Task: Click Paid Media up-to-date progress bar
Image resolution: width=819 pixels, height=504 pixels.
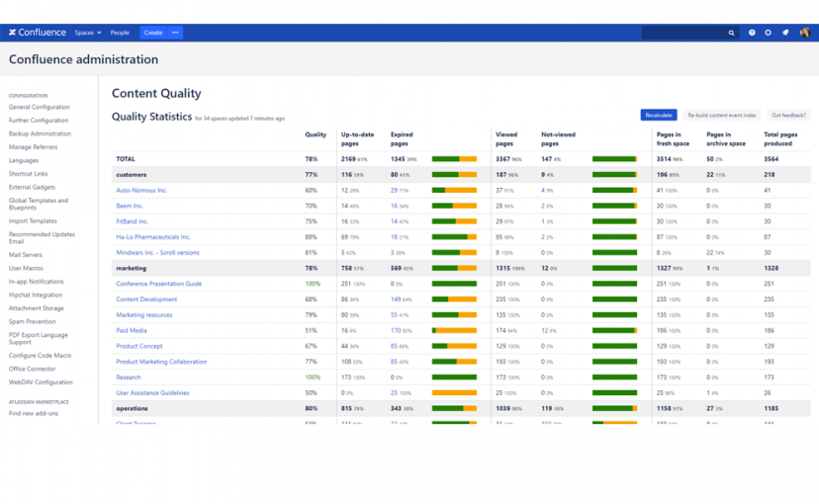Action: click(454, 331)
